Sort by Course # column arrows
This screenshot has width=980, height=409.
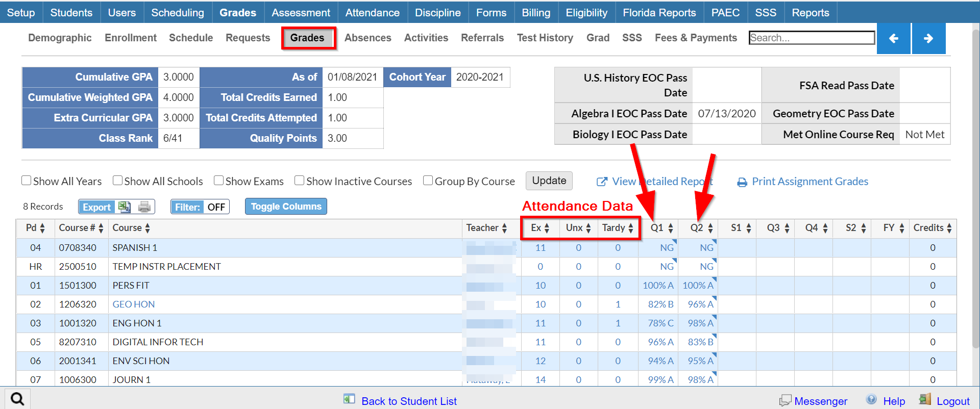pos(101,228)
